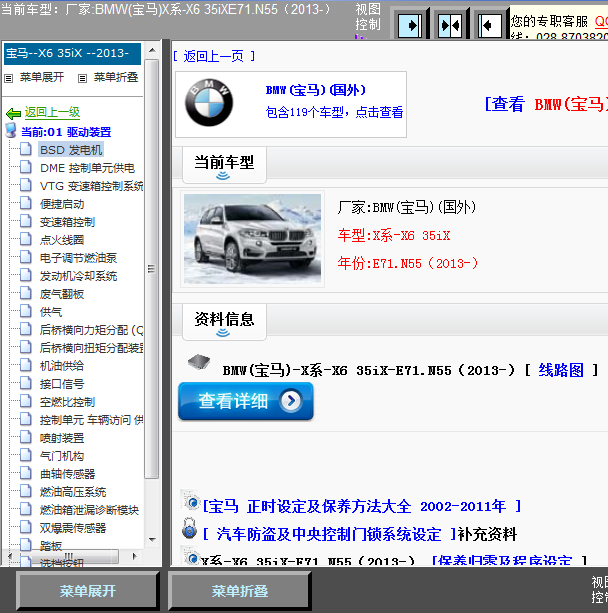Click the 当前:01 驱动装置 category label
The image size is (608, 613).
[66, 132]
